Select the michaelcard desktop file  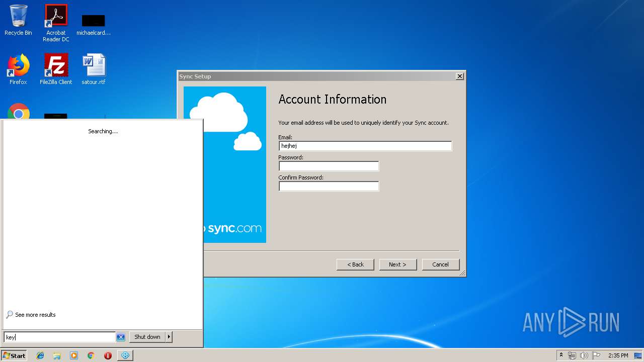(94, 24)
